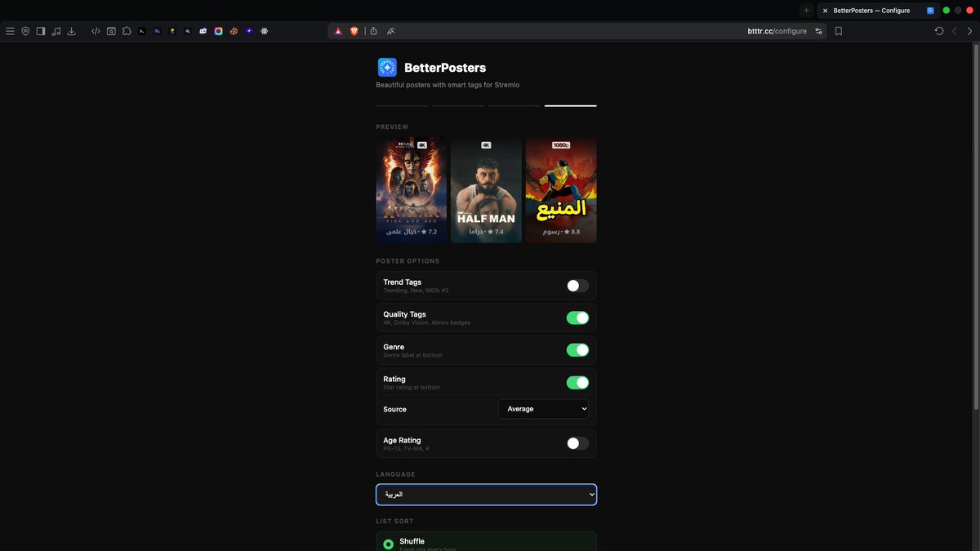Bookmark this page with the bookmark icon
The height and width of the screenshot is (551, 980).
(839, 31)
